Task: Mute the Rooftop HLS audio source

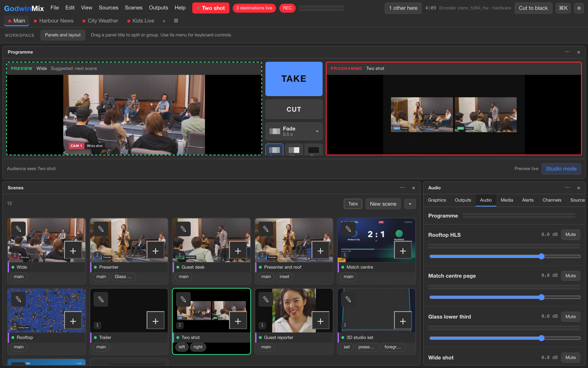Action: click(x=570, y=234)
